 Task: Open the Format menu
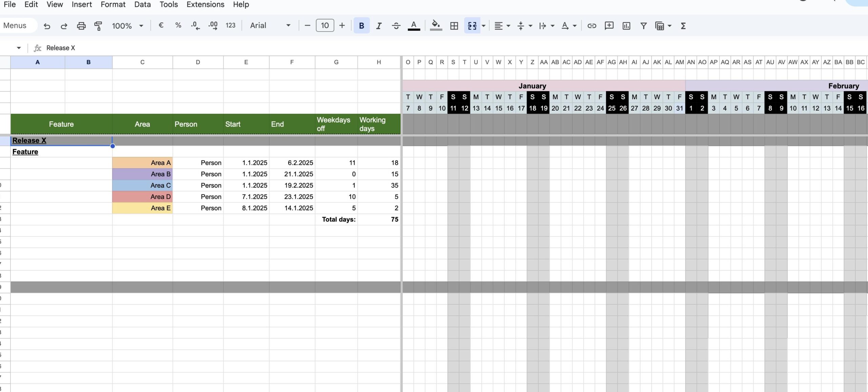[113, 4]
